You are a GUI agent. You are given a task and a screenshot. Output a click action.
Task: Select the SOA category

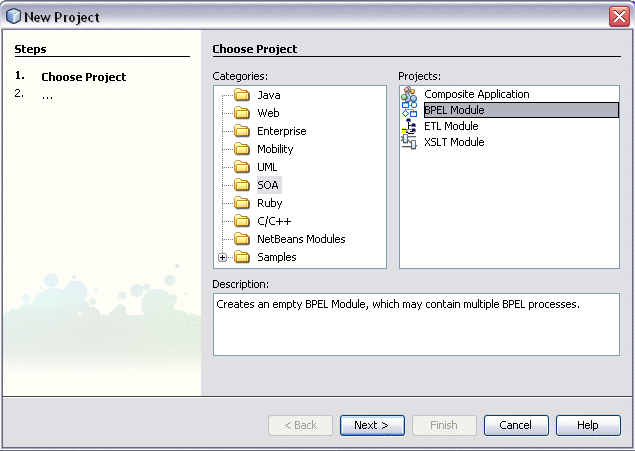(268, 185)
